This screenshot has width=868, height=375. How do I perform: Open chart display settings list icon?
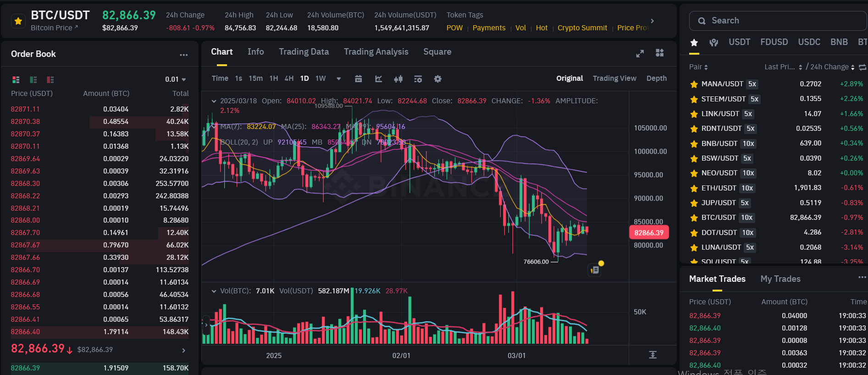[418, 79]
